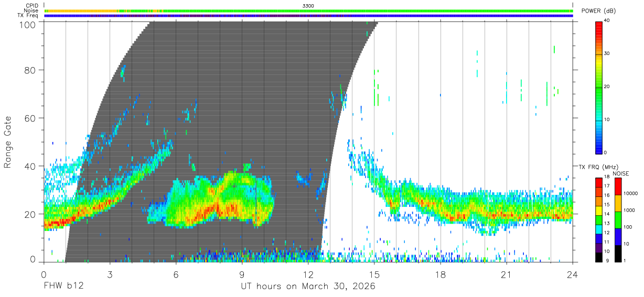The height and width of the screenshot is (297, 644).
Task: Click the POWER (dB) colorbar title
Action: coord(599,11)
